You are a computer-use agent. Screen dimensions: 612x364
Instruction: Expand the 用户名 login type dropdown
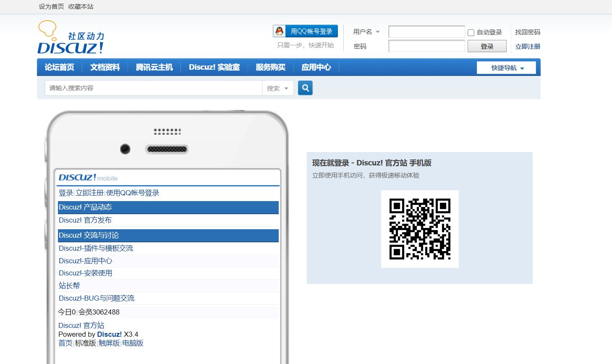pyautogui.click(x=366, y=32)
